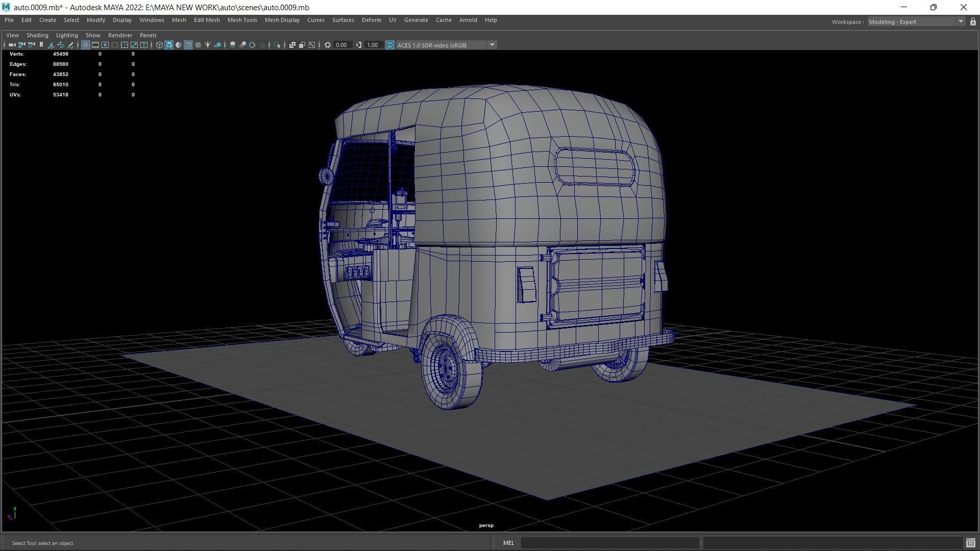This screenshot has height=551, width=980.
Task: Open the panel Renderer menu
Action: (120, 35)
